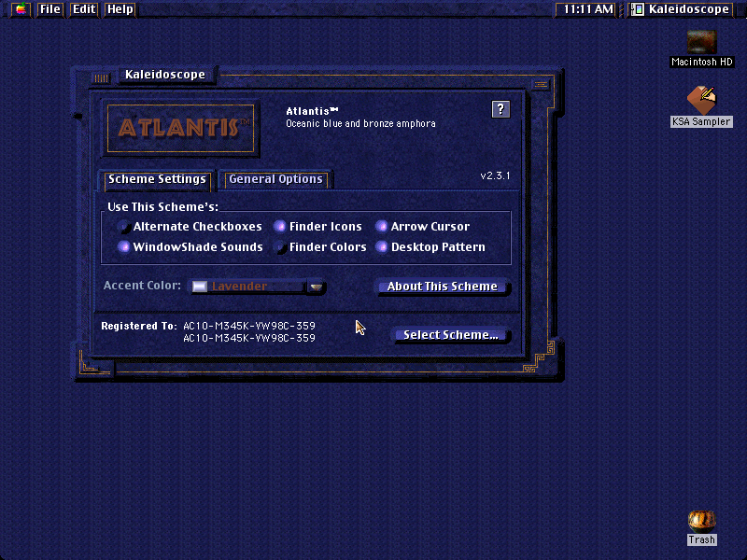The width and height of the screenshot is (747, 560).
Task: Toggle Arrow Cursor option
Action: 423,227
